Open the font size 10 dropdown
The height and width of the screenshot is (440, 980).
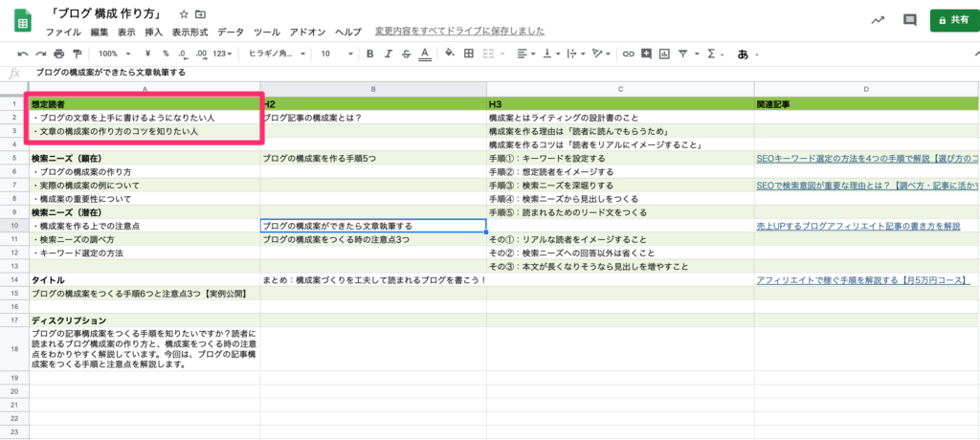pyautogui.click(x=337, y=54)
